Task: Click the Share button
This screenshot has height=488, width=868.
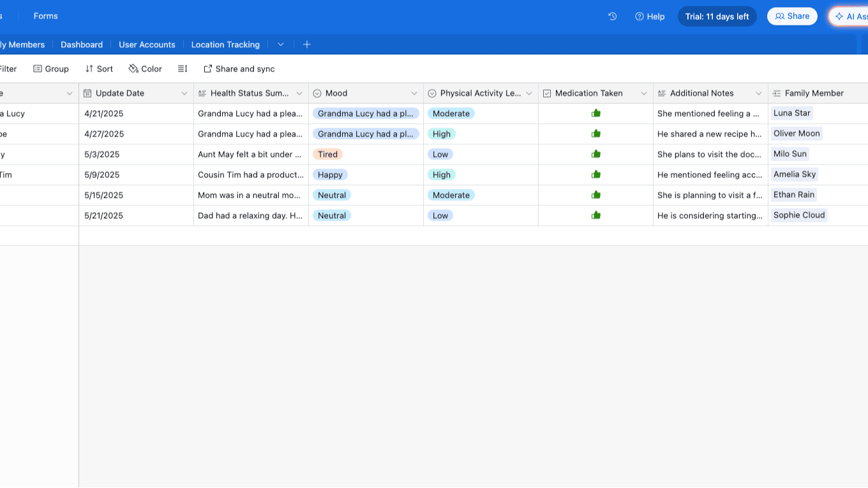Action: pyautogui.click(x=792, y=17)
